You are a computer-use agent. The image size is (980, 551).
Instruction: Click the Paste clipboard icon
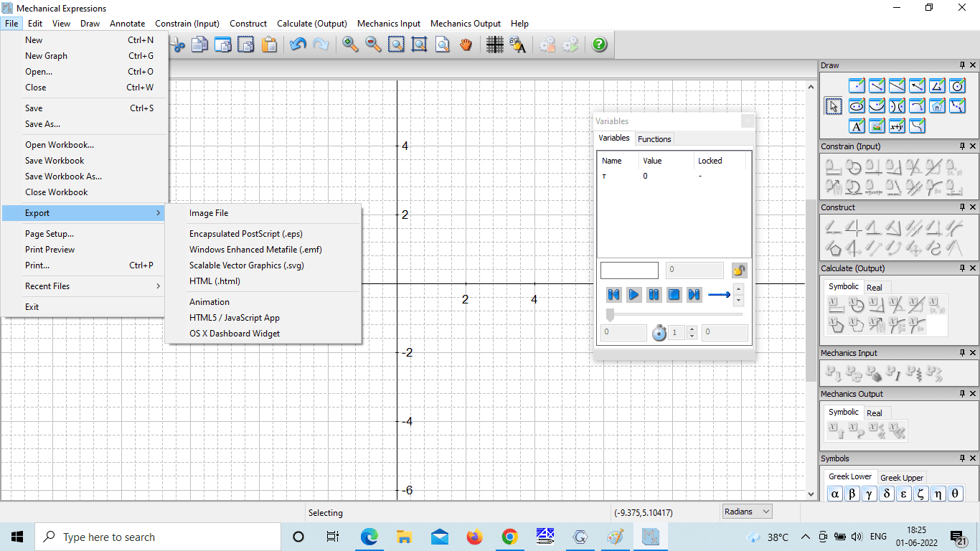[269, 44]
